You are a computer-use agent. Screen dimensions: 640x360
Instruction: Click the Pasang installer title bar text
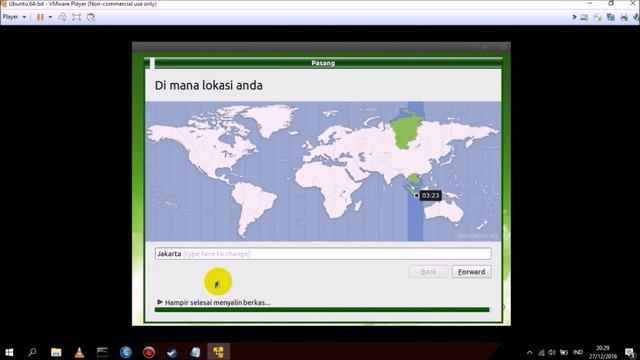point(323,63)
